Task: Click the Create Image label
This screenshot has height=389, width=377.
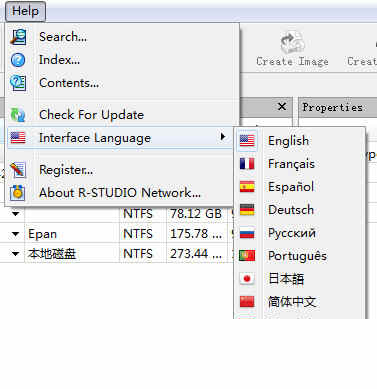Action: pos(292,62)
